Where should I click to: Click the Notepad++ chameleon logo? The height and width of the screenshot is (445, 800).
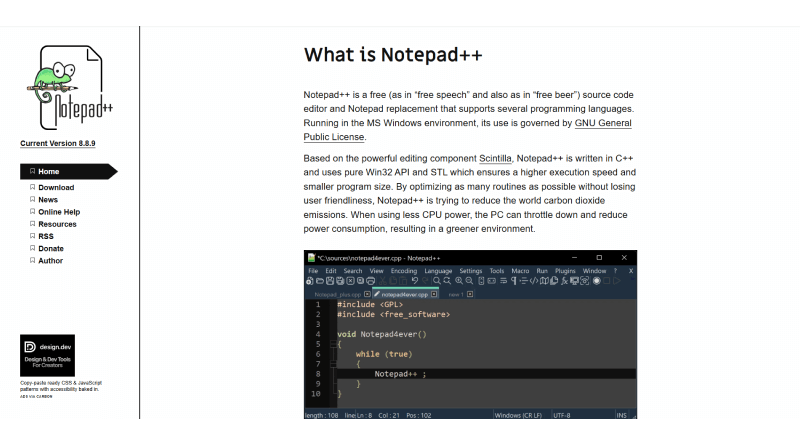70,88
